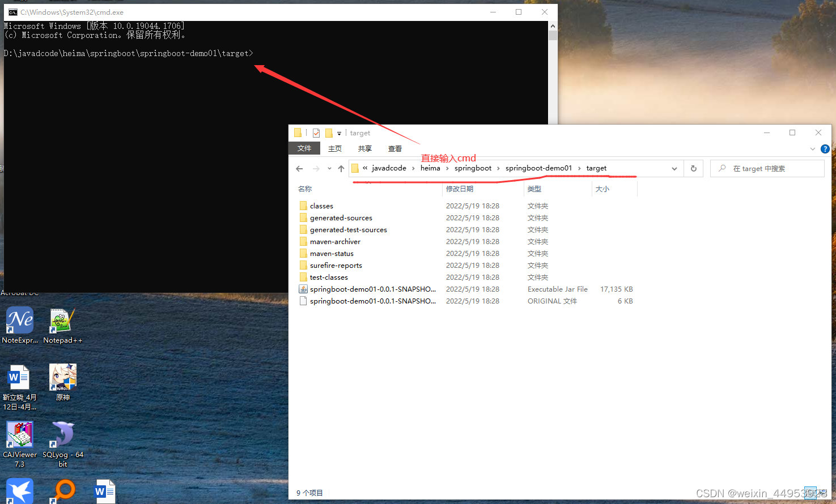The height and width of the screenshot is (504, 836).
Task: Go up one folder level arrow
Action: tap(341, 168)
